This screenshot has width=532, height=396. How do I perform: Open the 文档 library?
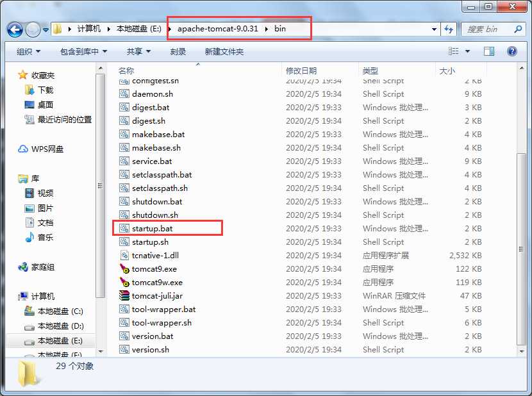click(45, 222)
